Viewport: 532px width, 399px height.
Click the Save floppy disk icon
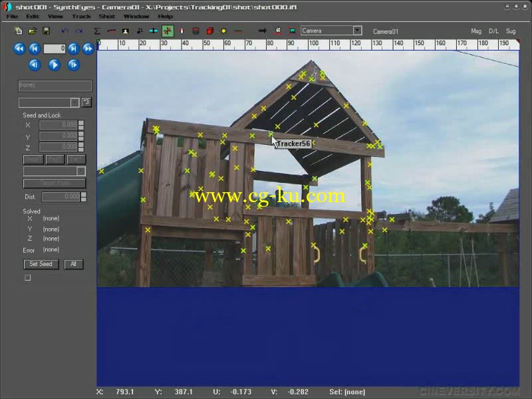(46, 31)
